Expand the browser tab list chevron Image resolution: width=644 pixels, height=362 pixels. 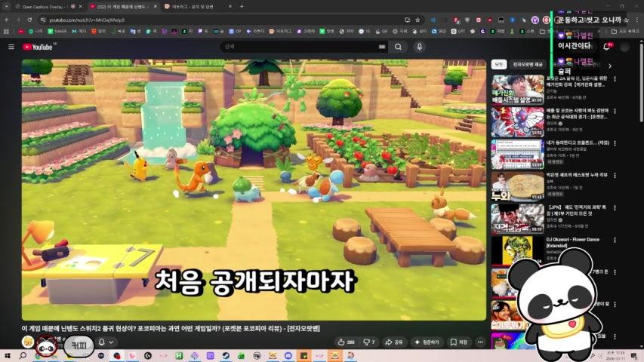(7, 7)
